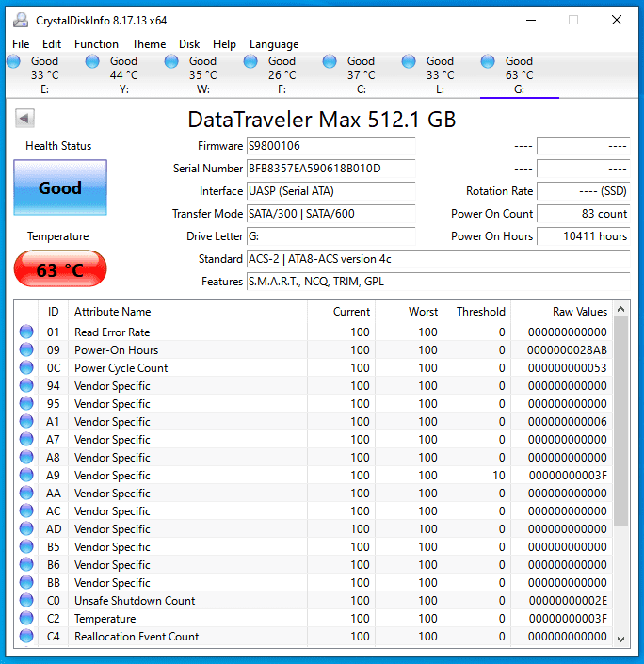Open the Function menu

96,44
